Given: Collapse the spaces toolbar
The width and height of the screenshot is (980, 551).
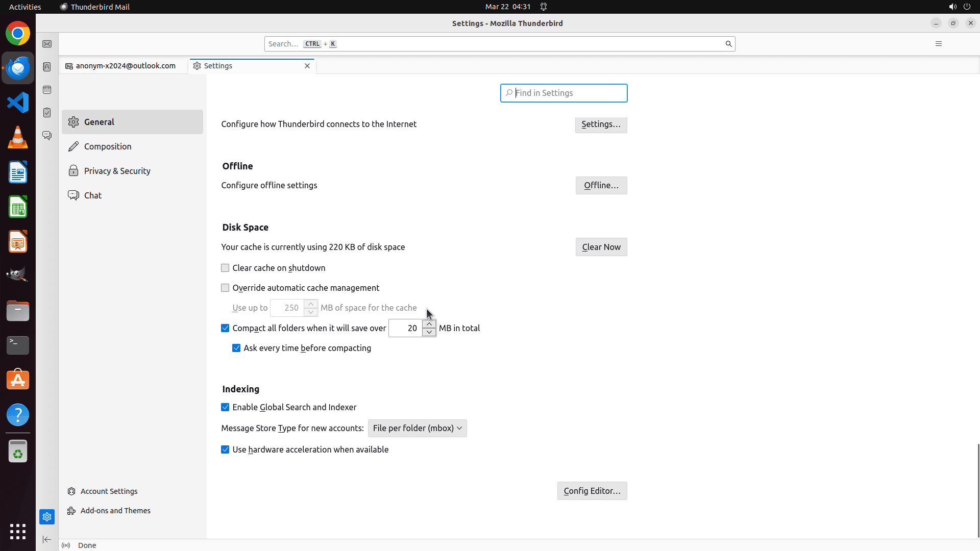Looking at the screenshot, I should point(47,539).
